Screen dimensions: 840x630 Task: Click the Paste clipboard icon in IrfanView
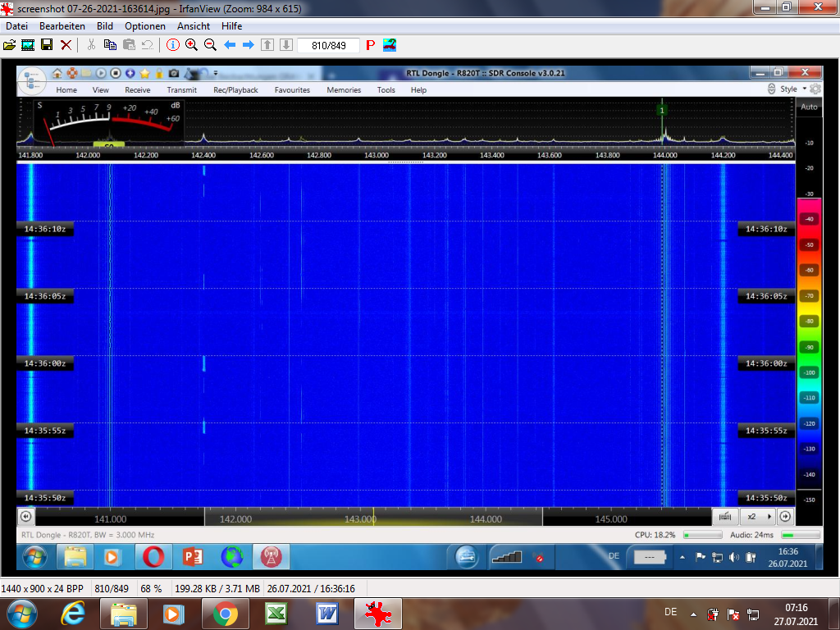129,45
